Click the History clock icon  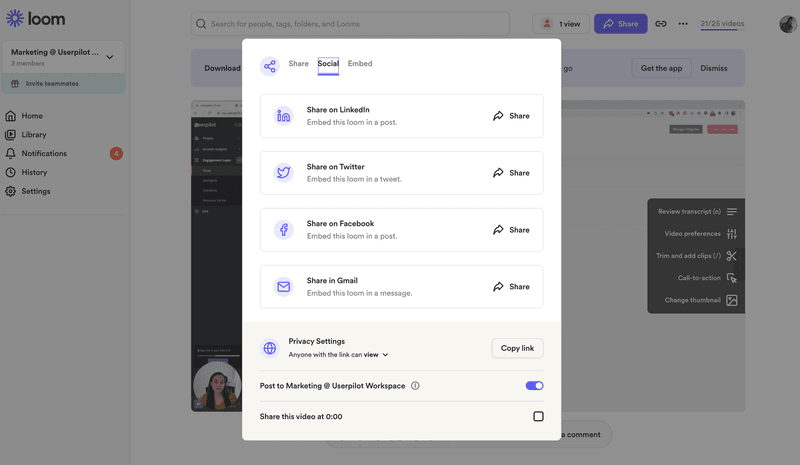click(x=10, y=173)
